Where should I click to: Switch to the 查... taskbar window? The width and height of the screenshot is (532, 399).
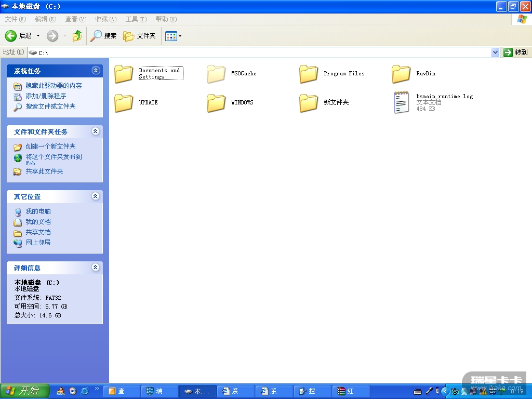pos(122,391)
